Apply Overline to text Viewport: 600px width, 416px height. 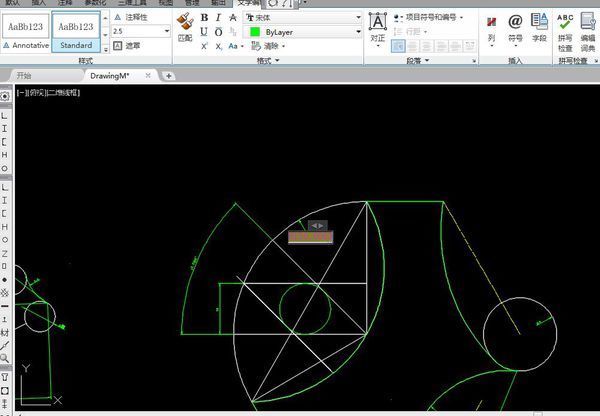(219, 31)
